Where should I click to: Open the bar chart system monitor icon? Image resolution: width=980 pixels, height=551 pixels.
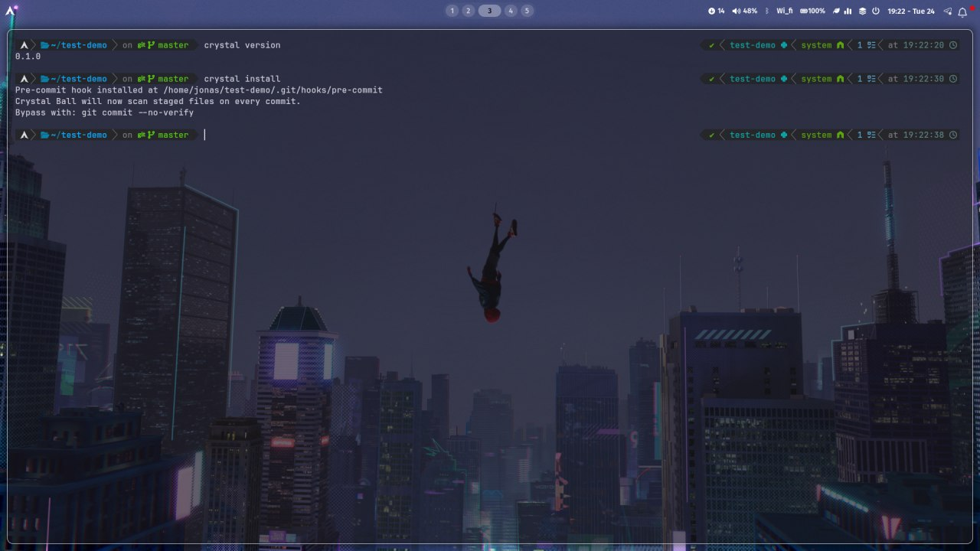coord(849,11)
